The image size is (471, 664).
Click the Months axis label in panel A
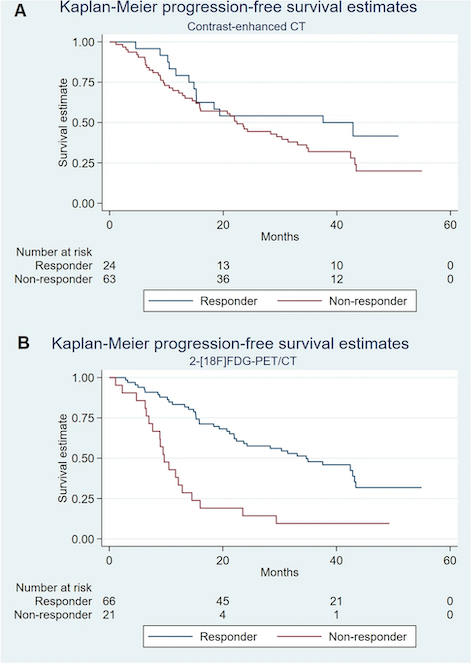(280, 236)
